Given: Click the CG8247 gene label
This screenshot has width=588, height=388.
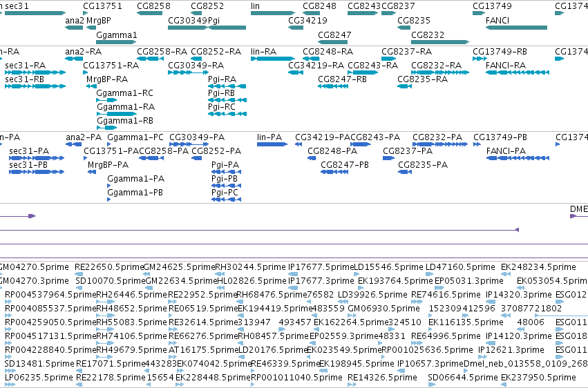Looking at the screenshot, I should pyautogui.click(x=334, y=35).
